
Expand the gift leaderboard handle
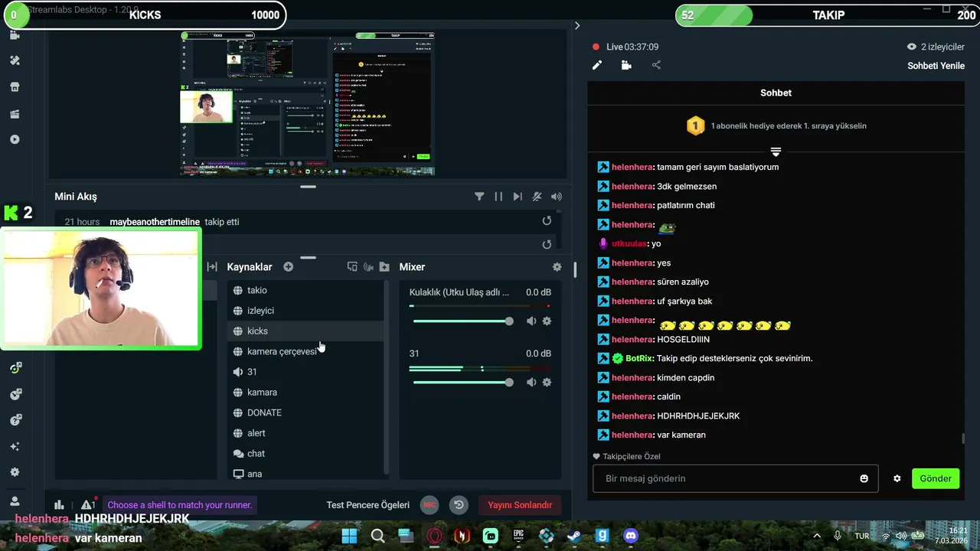[x=776, y=152]
